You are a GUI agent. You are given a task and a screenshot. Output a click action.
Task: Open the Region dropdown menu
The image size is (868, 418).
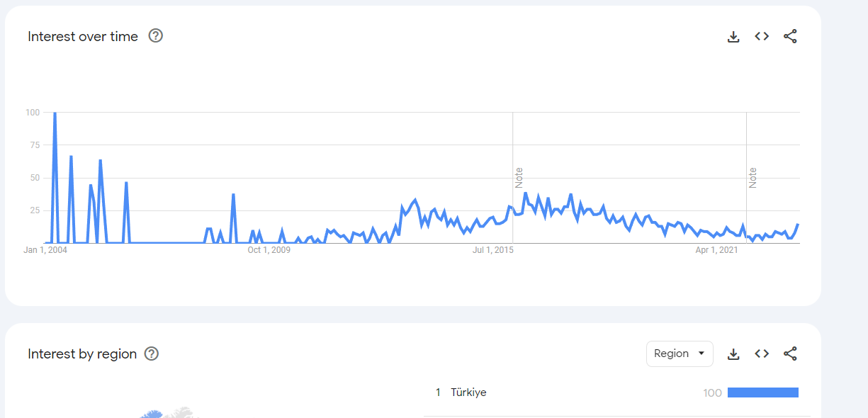pyautogui.click(x=680, y=354)
